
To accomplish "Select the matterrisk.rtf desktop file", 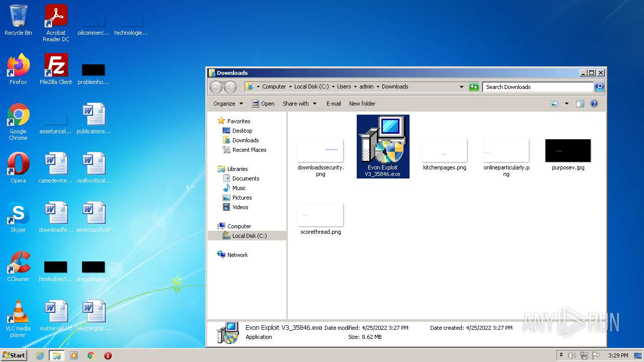I will [x=56, y=316].
